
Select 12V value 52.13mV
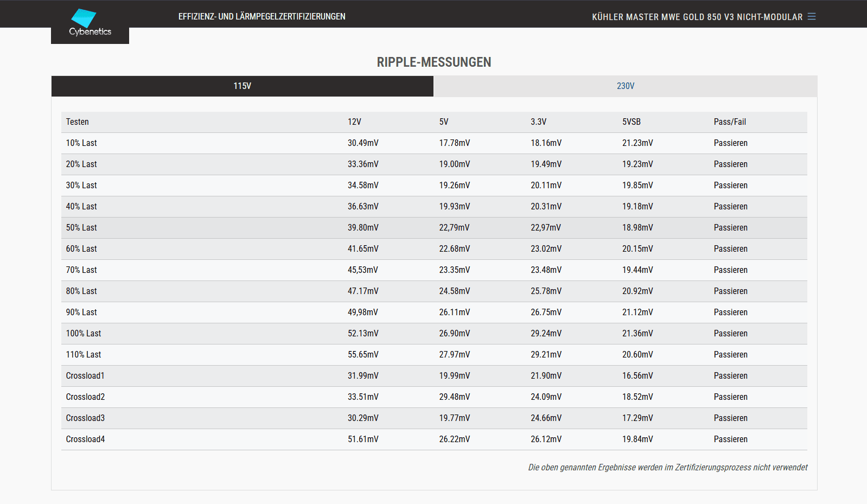pos(363,334)
